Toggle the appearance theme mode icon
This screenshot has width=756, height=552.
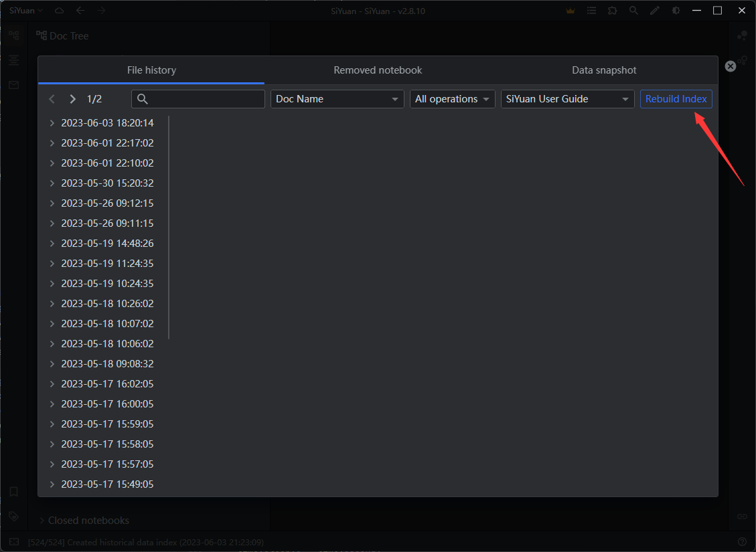[676, 11]
